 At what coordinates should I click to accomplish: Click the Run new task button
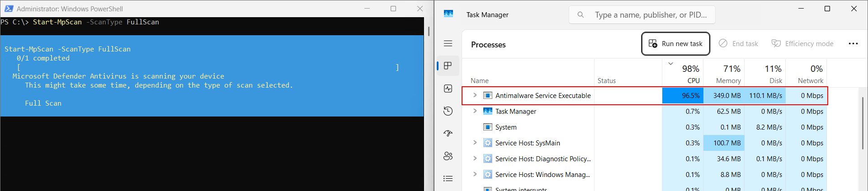coord(675,44)
